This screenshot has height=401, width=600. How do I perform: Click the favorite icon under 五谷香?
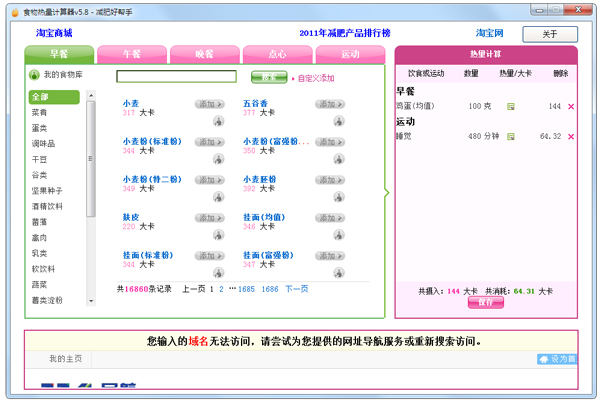pyautogui.click(x=339, y=121)
